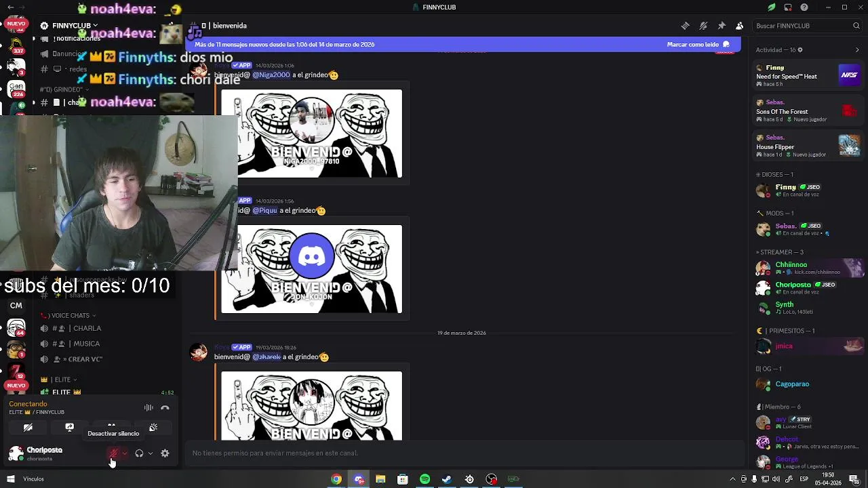Collapse the ELITE category
868x488 pixels.
coord(59,380)
